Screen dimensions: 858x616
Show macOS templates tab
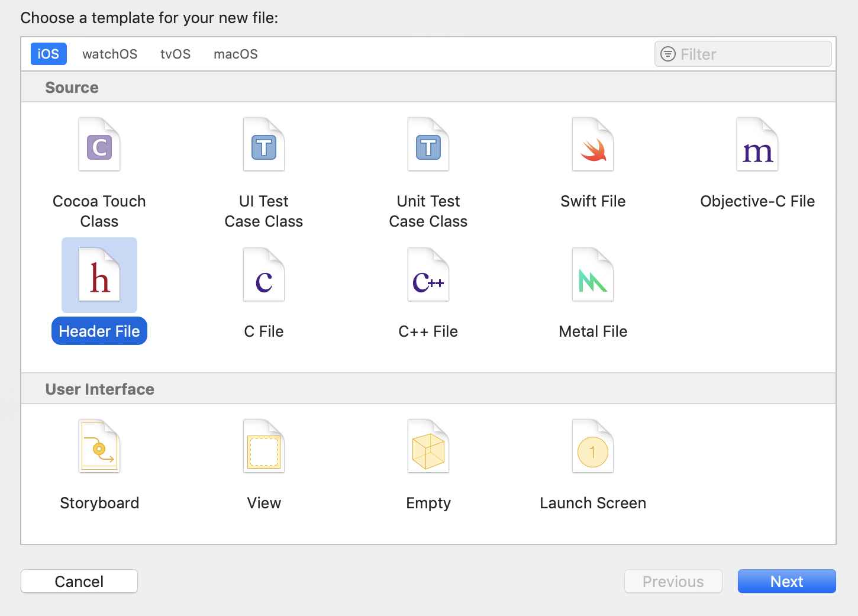(x=236, y=54)
